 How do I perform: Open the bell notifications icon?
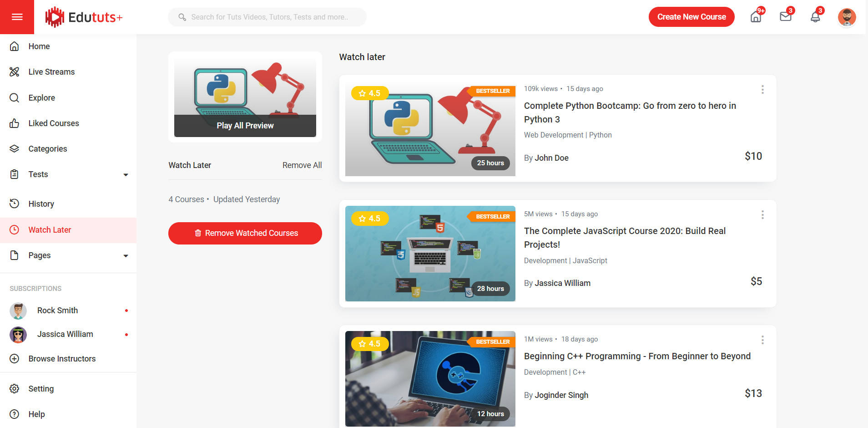815,17
